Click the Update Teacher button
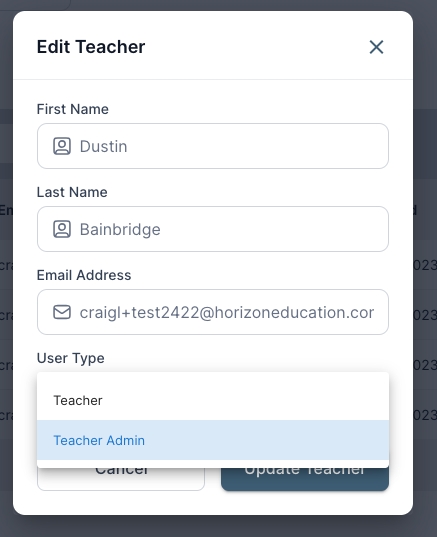Image resolution: width=437 pixels, height=537 pixels. (x=305, y=479)
